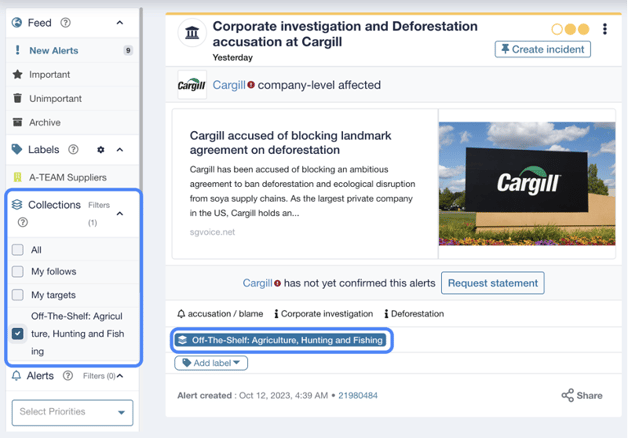Open the Cargill sign article image

tap(527, 184)
